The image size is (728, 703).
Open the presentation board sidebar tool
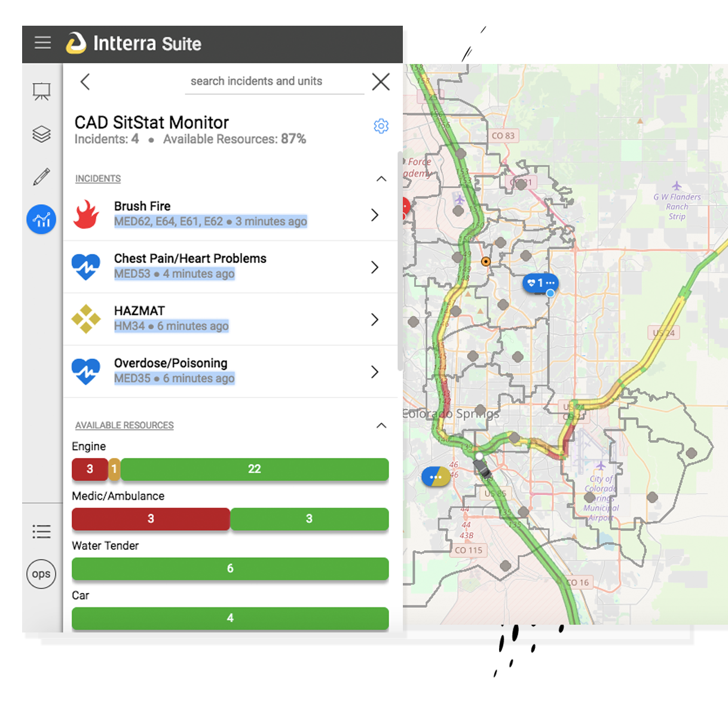[x=41, y=91]
